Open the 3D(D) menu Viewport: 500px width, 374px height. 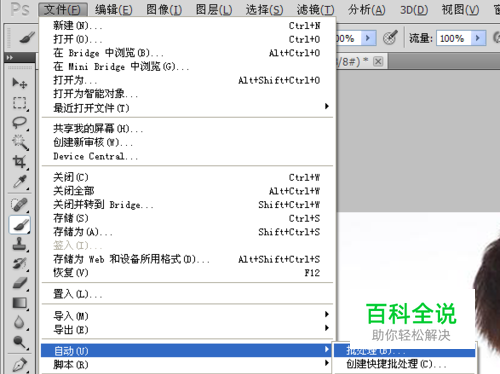(414, 10)
